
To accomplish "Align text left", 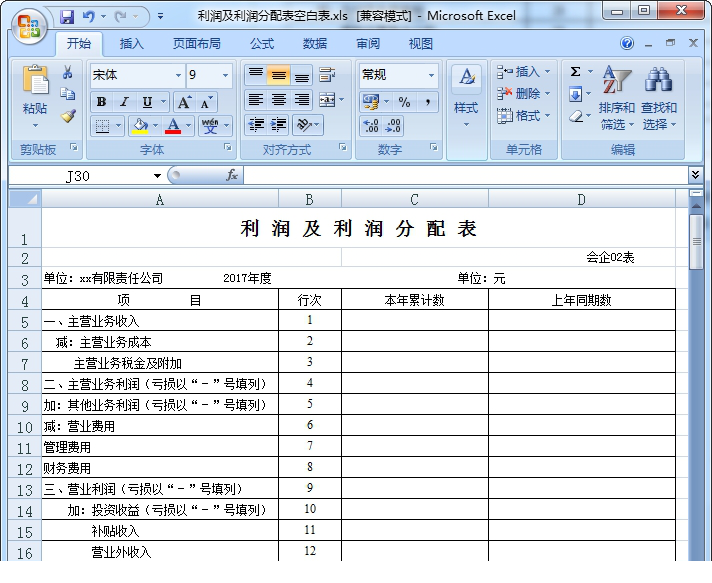I will pyautogui.click(x=256, y=100).
